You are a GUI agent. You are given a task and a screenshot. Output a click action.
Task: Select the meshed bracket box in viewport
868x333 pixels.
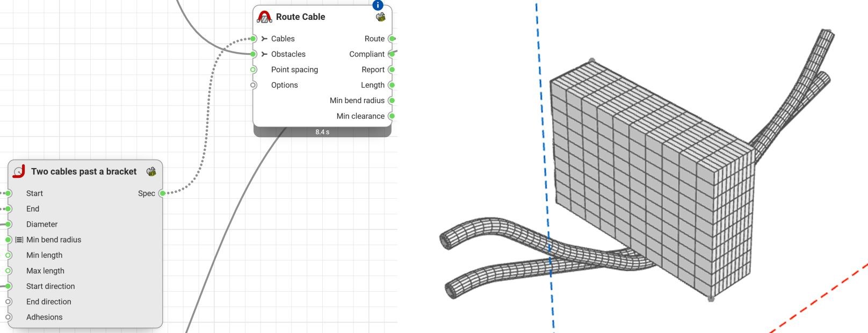[x=653, y=180]
